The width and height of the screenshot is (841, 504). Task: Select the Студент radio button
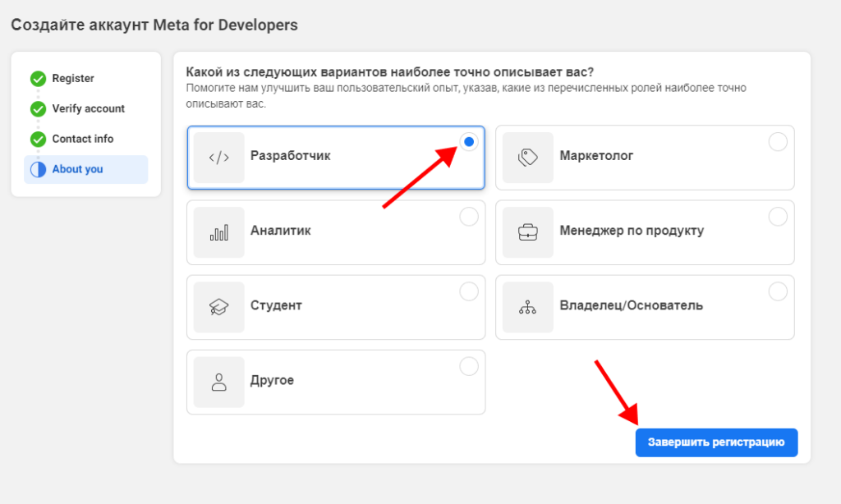(x=469, y=291)
